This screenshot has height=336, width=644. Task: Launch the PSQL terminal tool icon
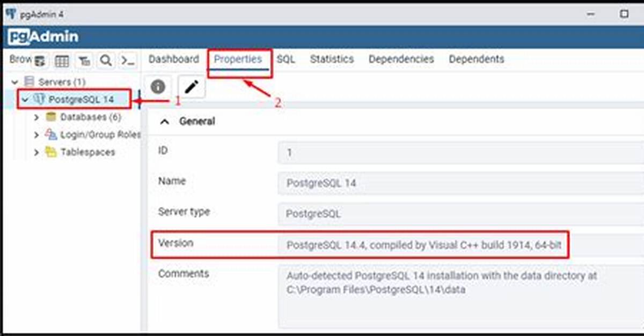point(128,61)
